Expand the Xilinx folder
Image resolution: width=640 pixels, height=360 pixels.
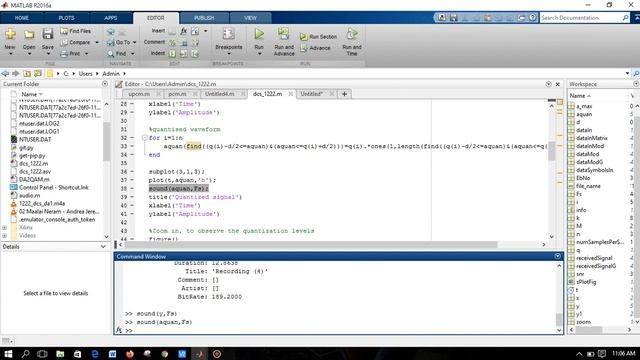coord(4,227)
